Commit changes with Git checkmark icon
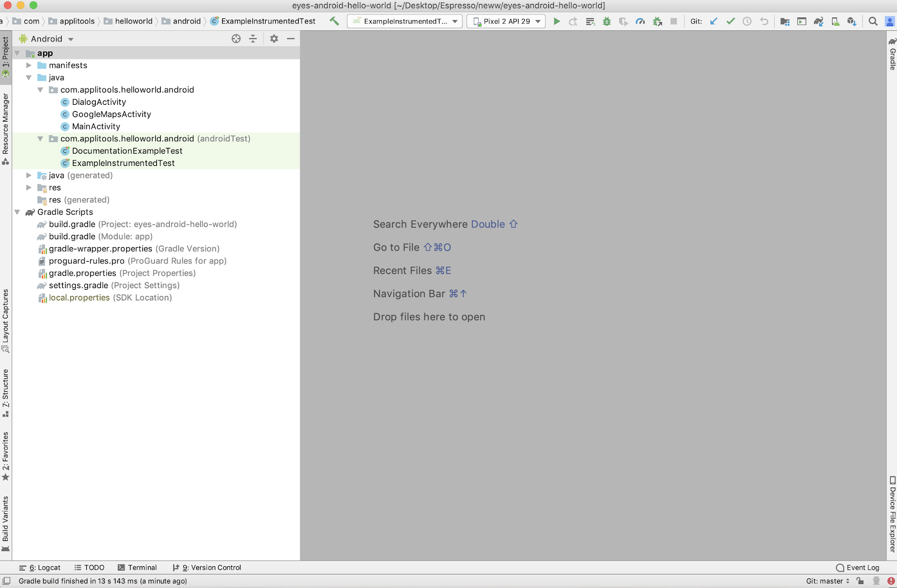 730,21
